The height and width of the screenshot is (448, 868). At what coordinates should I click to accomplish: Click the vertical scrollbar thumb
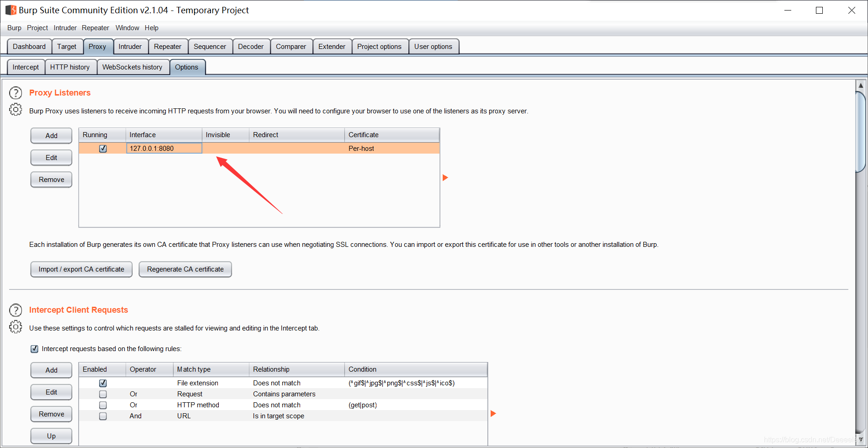click(x=861, y=132)
